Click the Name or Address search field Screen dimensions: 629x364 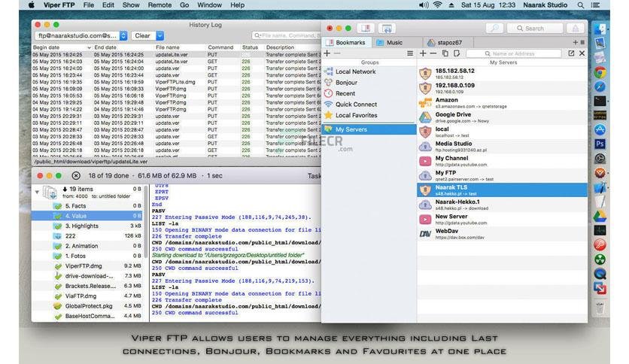tap(513, 53)
